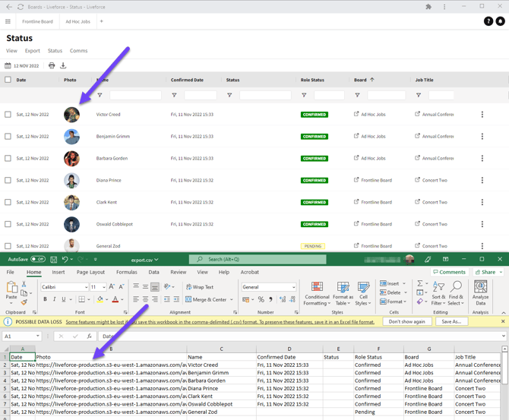Check the Diana Prince row checkbox

coord(8,180)
